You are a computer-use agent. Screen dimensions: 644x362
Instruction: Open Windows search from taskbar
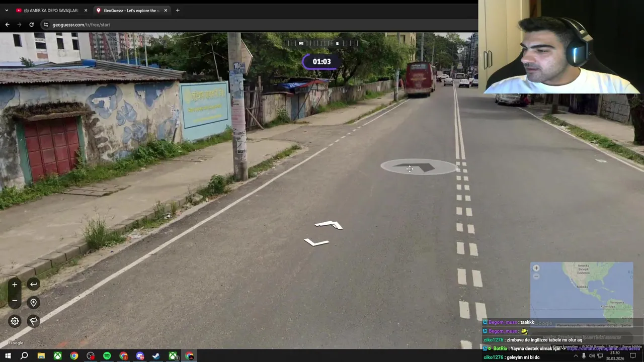pyautogui.click(x=24, y=356)
